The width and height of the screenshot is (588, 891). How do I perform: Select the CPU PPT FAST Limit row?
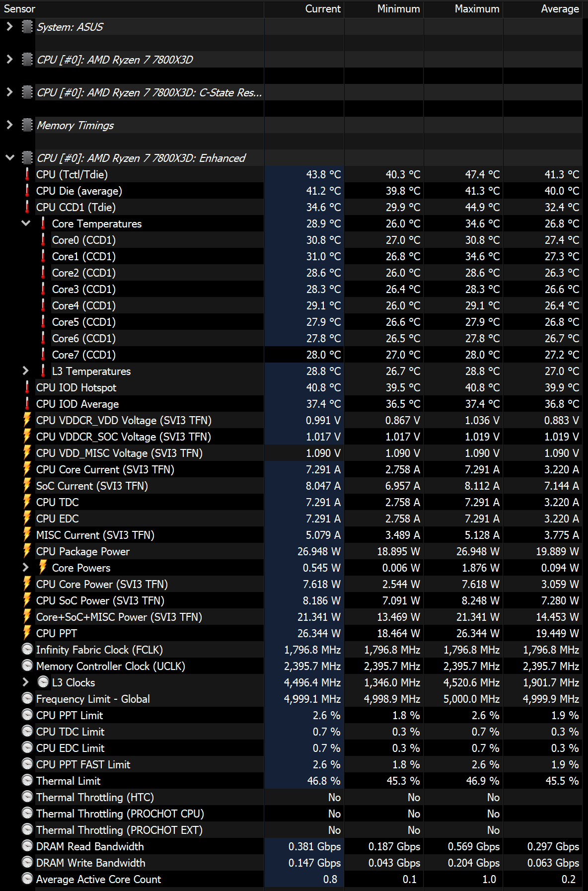[291, 764]
